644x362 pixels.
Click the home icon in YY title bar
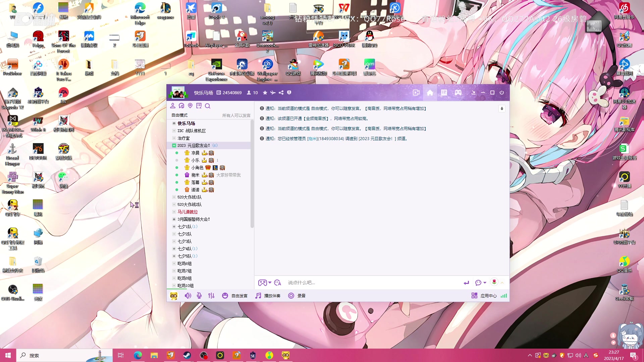(430, 93)
